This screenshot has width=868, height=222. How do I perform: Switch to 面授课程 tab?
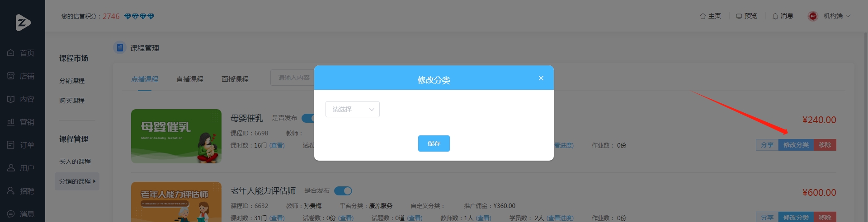click(235, 79)
